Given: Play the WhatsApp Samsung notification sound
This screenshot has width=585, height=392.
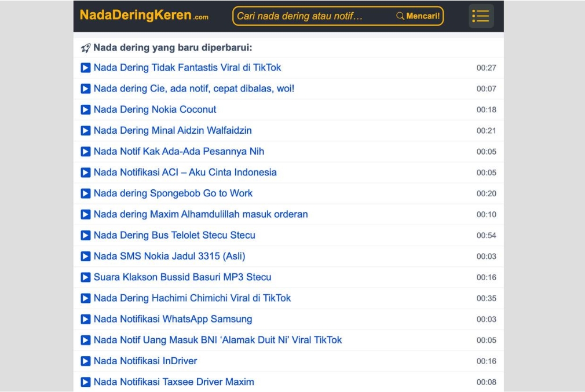Looking at the screenshot, I should click(x=86, y=319).
